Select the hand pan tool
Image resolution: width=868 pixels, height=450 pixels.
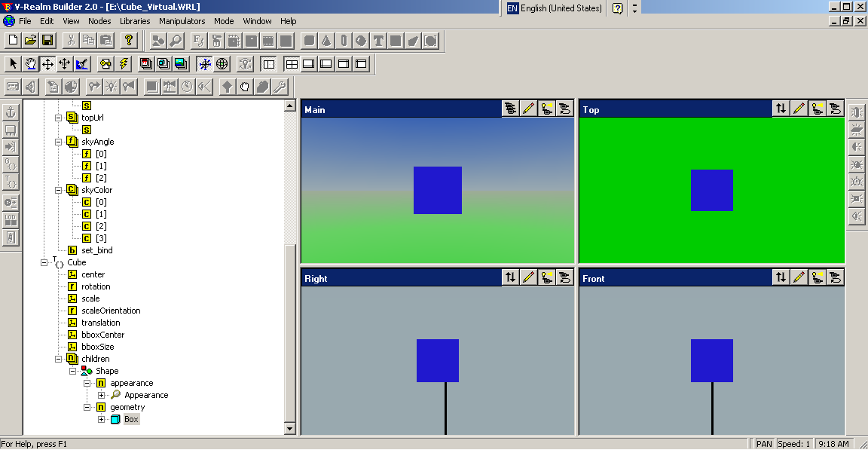click(x=30, y=64)
